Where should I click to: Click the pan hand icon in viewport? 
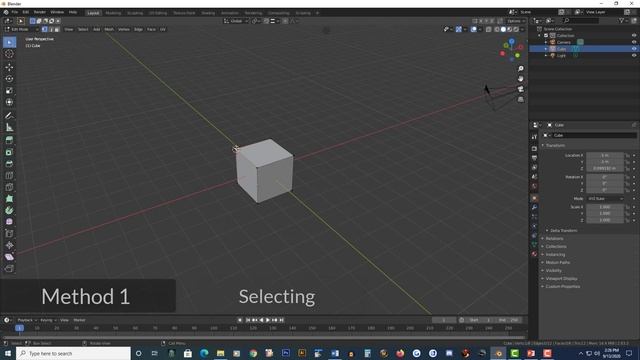[520, 79]
